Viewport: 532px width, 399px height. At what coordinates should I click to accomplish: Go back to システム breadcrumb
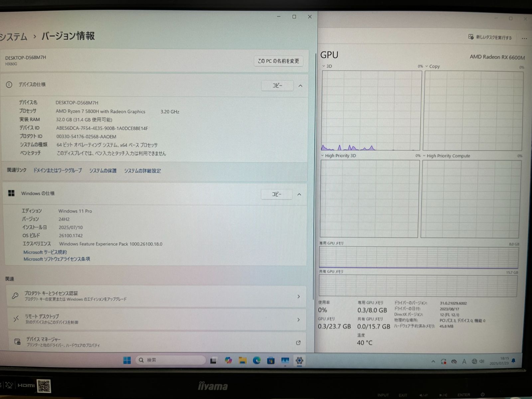tap(13, 37)
